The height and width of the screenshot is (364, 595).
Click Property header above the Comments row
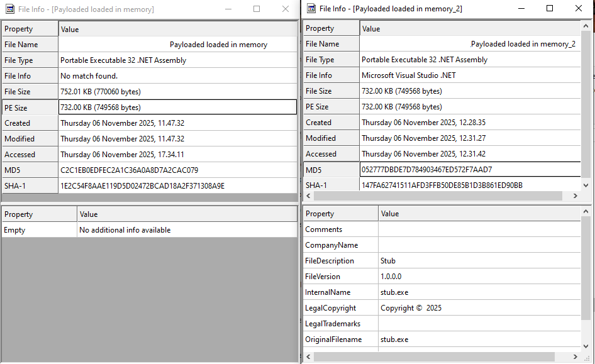click(340, 214)
